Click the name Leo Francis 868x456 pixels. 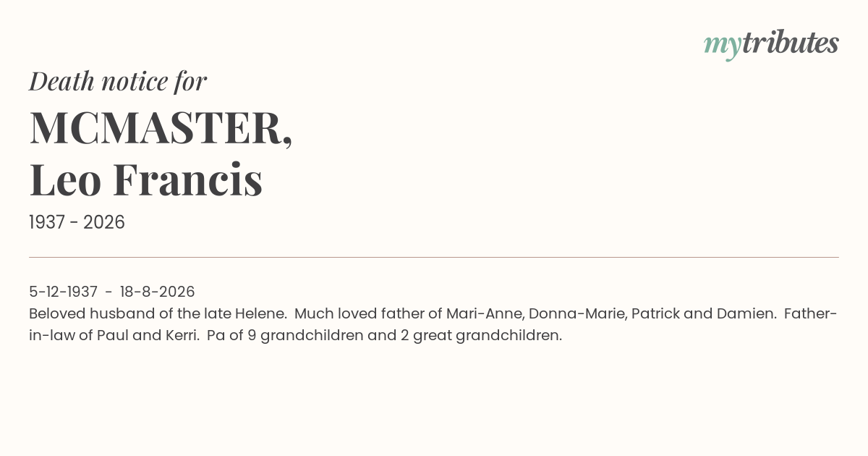click(x=145, y=180)
